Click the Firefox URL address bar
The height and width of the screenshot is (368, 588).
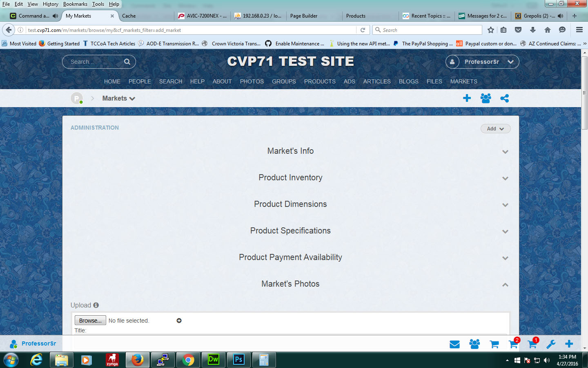click(x=190, y=30)
